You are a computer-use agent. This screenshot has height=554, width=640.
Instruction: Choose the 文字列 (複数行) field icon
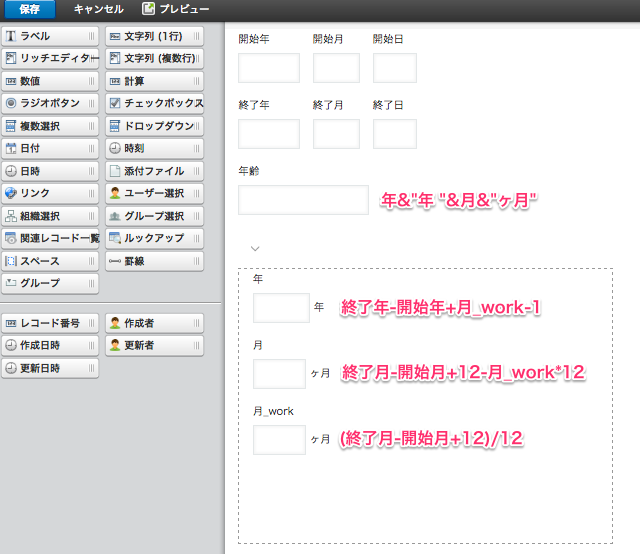(x=115, y=58)
